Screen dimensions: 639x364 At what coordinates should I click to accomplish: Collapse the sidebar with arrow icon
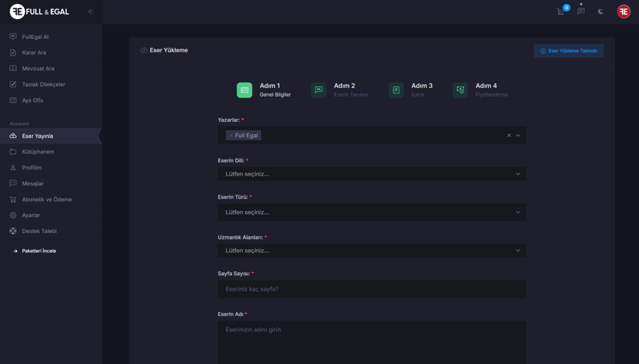(x=90, y=11)
